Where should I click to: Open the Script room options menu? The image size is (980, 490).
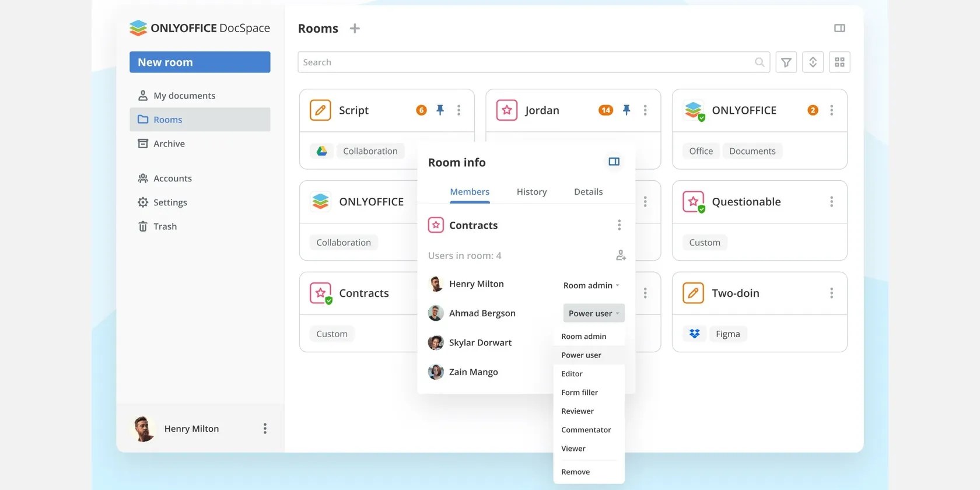click(x=459, y=110)
